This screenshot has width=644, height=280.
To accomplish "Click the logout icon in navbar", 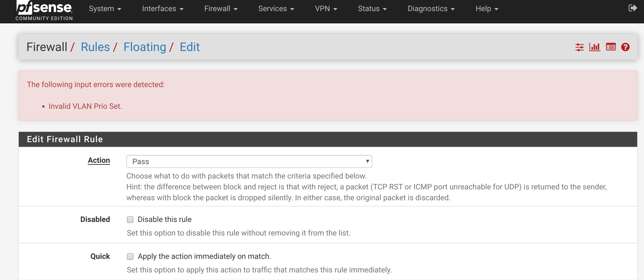I will 633,8.
